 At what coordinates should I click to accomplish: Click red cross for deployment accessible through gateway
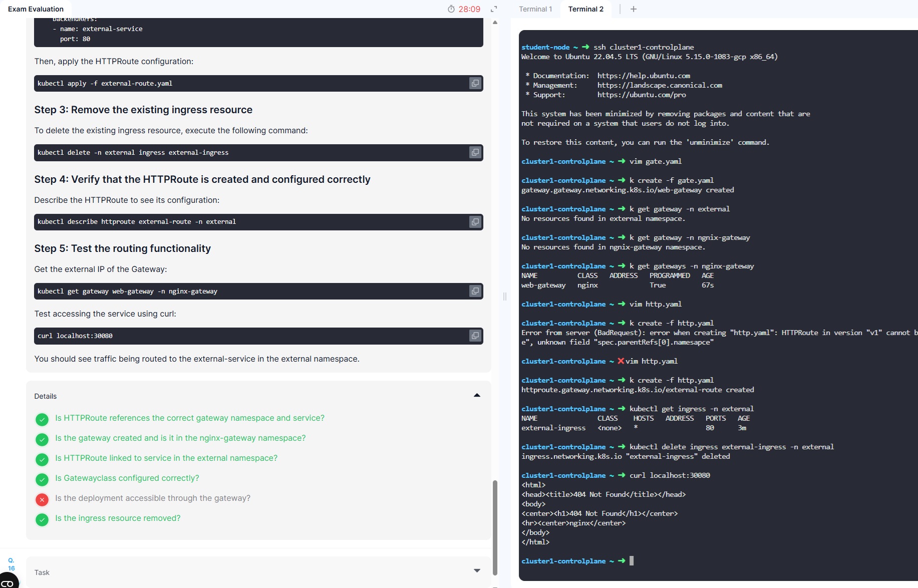point(42,499)
